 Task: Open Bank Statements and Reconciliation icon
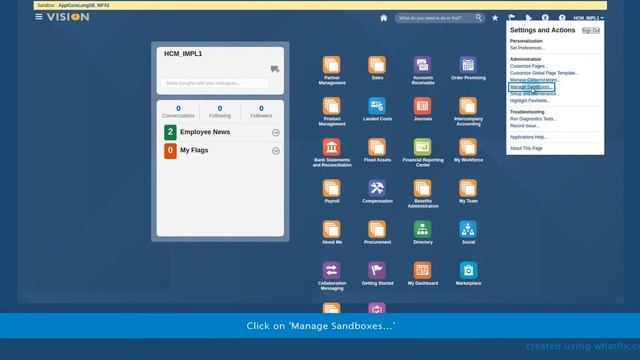[331, 147]
